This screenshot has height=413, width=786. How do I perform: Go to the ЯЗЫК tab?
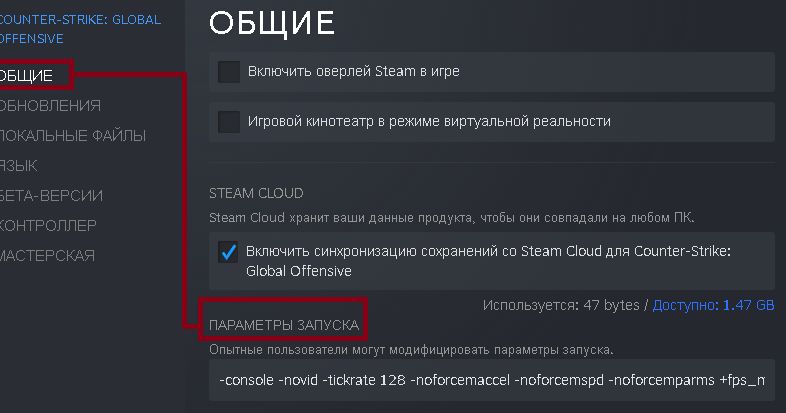point(20,165)
